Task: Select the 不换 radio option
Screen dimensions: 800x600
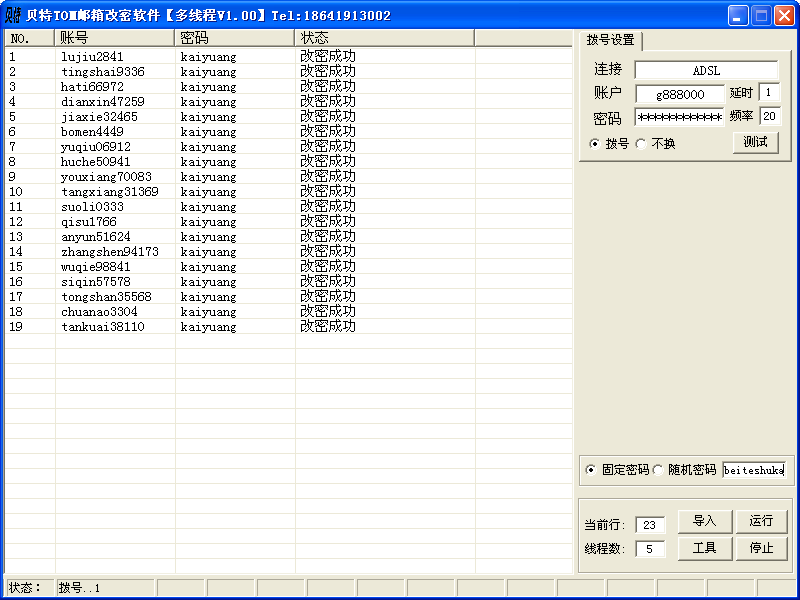Action: [x=641, y=143]
